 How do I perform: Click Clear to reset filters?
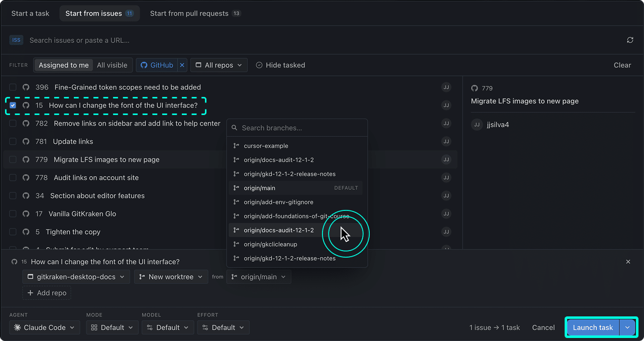(622, 65)
